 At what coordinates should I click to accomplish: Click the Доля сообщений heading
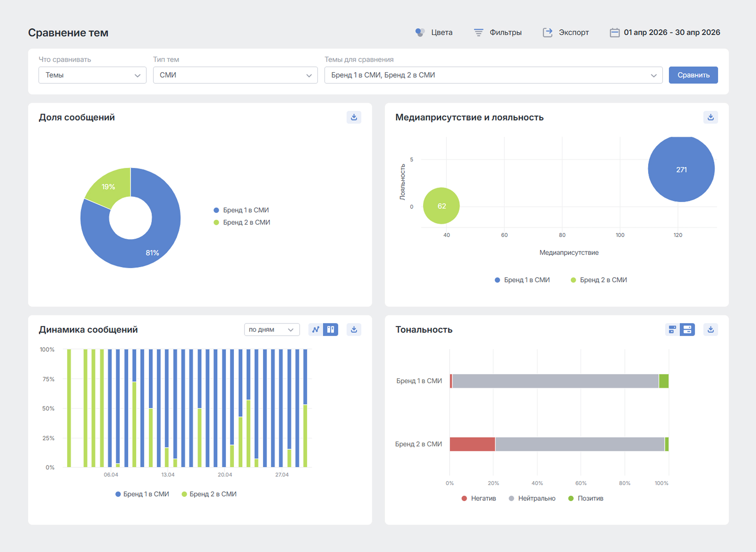coord(77,117)
